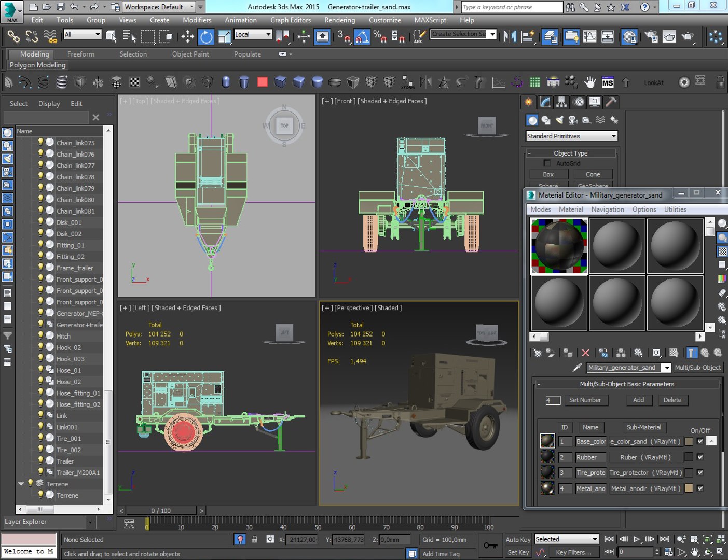Click the Cone primitive button
The width and height of the screenshot is (728, 560).
593,174
